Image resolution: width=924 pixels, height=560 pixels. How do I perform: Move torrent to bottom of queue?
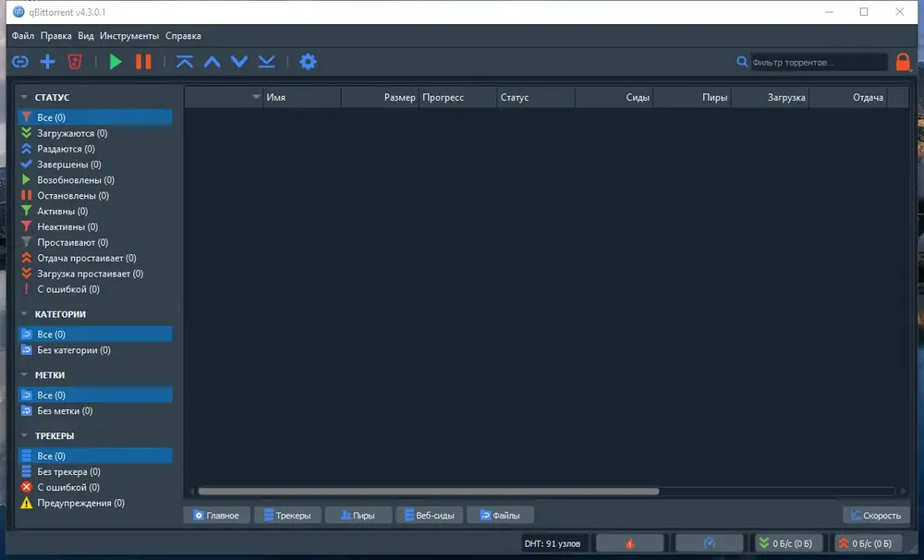pyautogui.click(x=267, y=61)
